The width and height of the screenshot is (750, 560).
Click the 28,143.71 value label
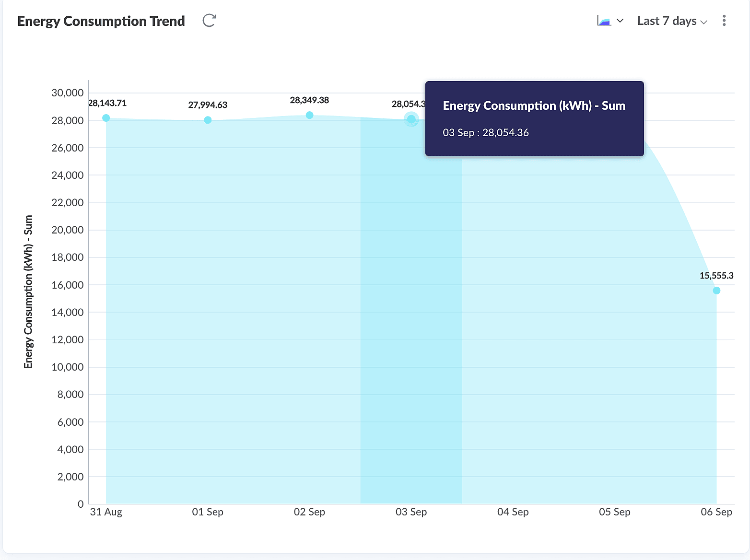click(107, 103)
